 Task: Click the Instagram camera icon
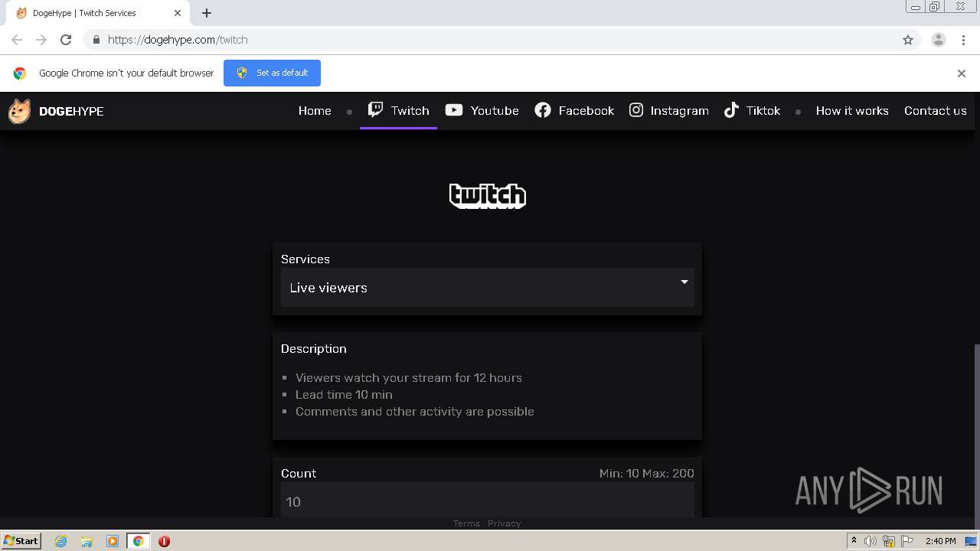(636, 110)
